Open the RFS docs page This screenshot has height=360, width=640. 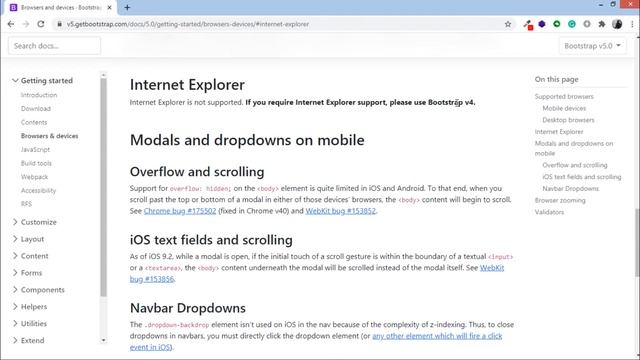click(x=26, y=204)
